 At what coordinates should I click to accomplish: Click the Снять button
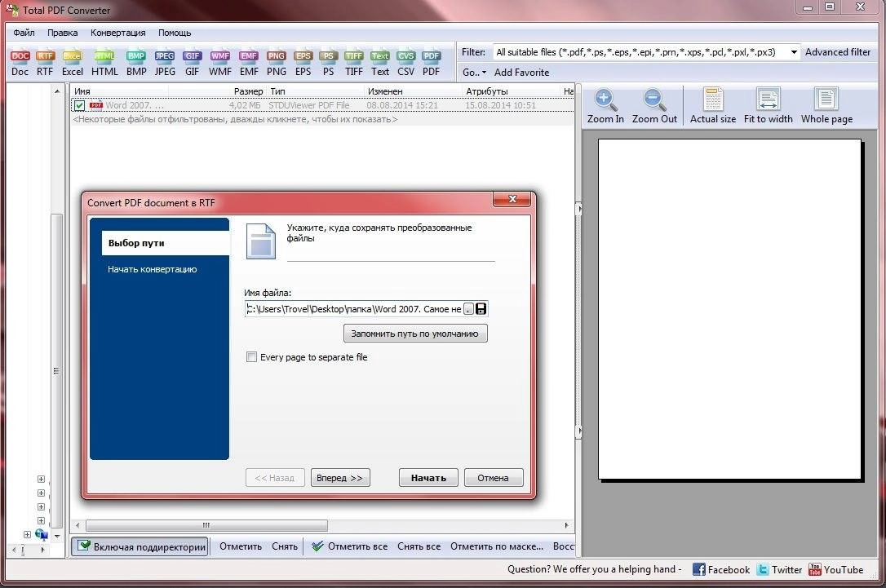click(x=285, y=546)
